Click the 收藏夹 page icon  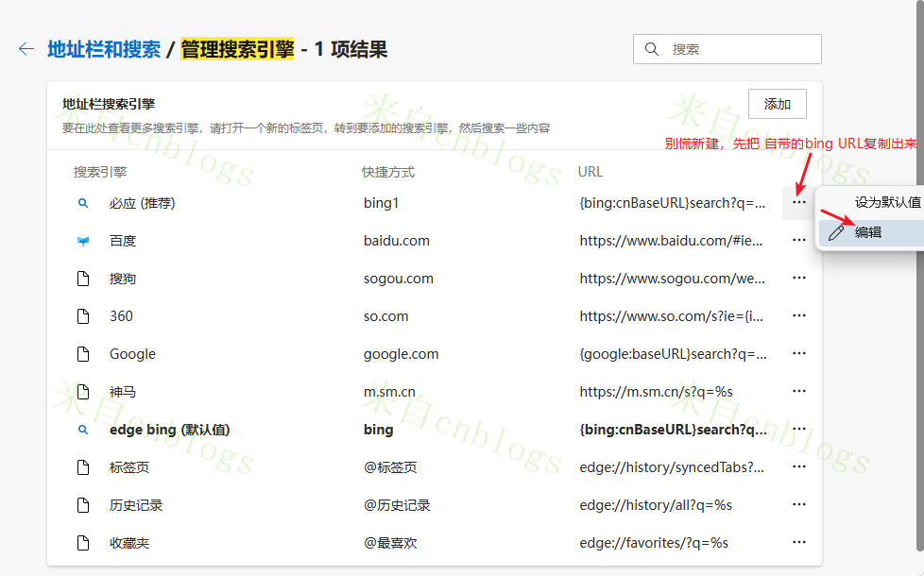click(82, 542)
